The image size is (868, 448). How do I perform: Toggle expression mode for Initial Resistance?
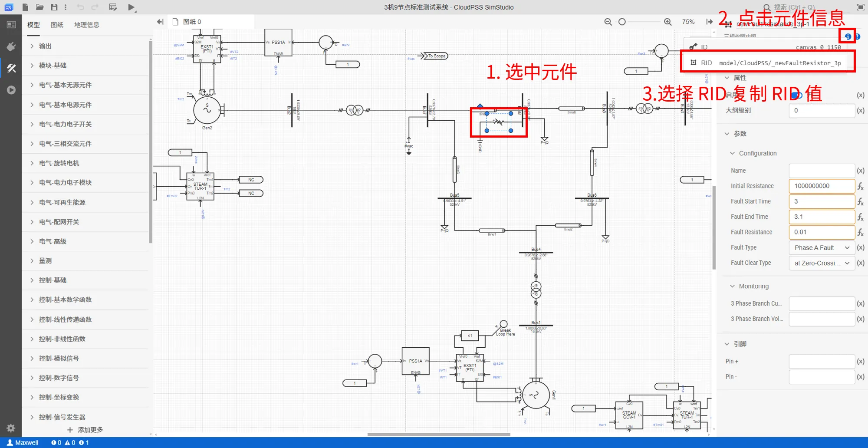(860, 186)
